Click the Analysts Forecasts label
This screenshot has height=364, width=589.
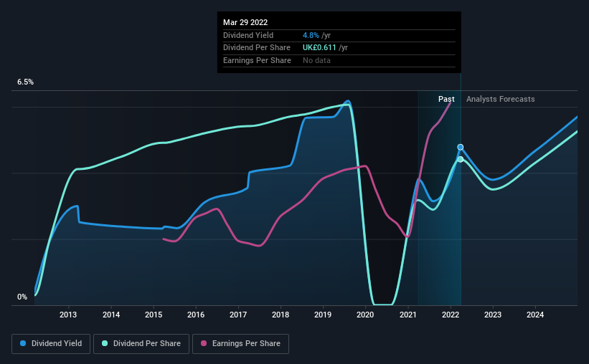point(500,99)
